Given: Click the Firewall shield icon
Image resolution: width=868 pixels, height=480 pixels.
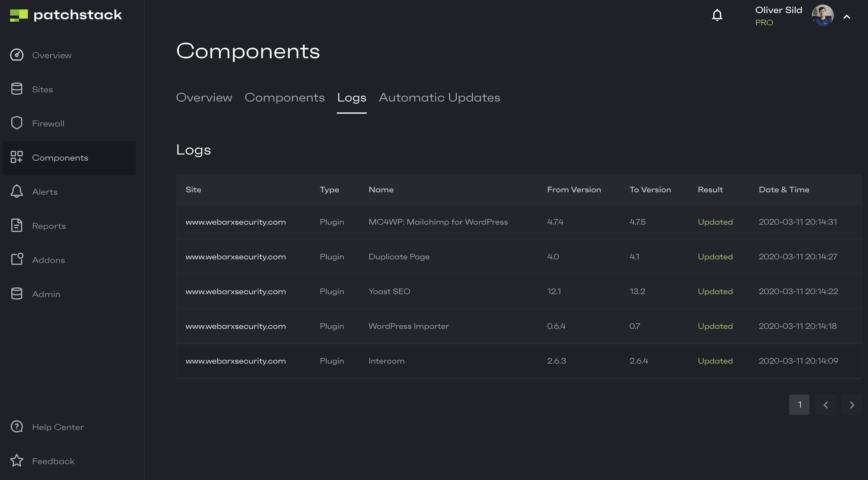Looking at the screenshot, I should tap(16, 123).
